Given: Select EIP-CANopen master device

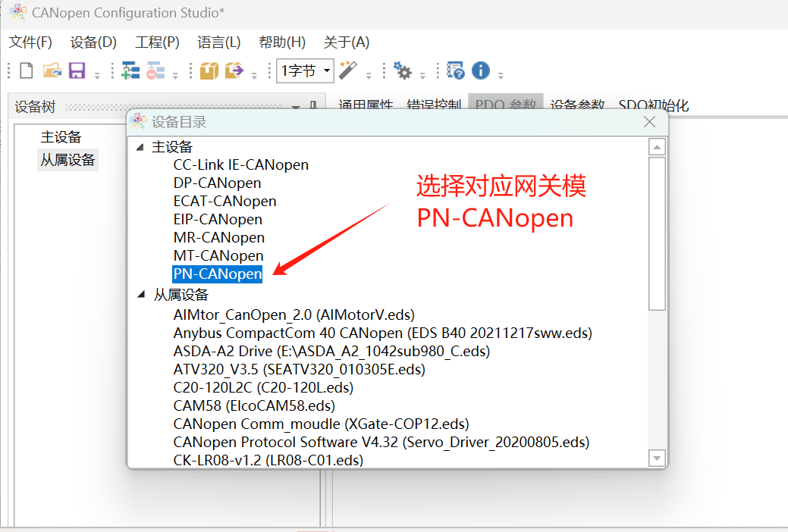Looking at the screenshot, I should pyautogui.click(x=218, y=219).
